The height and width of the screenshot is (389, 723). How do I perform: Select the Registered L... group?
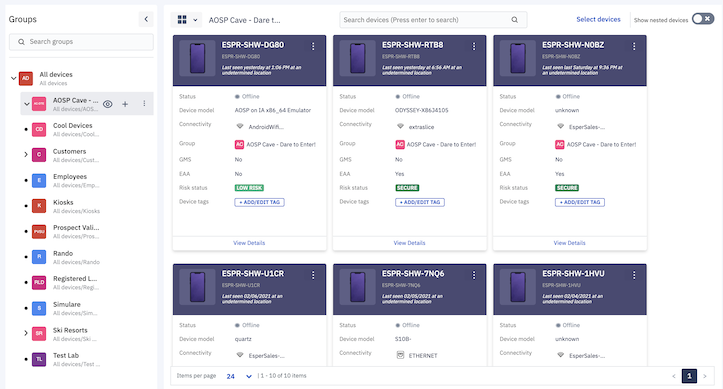(75, 279)
